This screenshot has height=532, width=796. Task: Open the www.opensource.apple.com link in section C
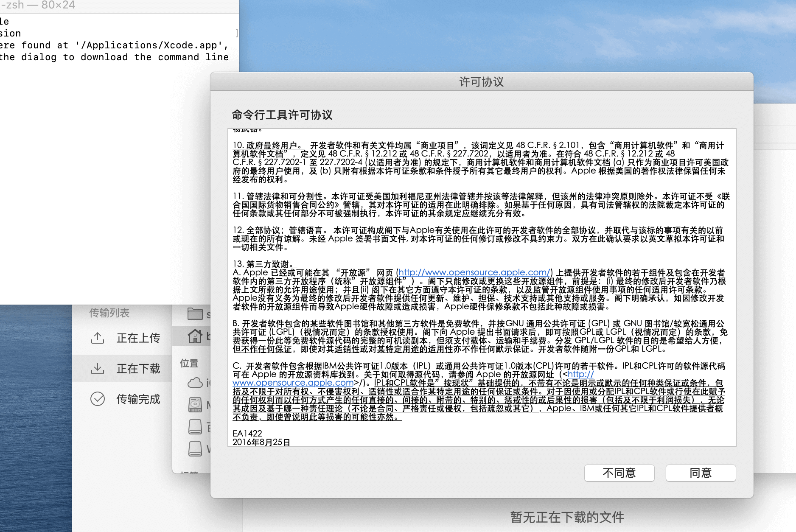click(x=293, y=383)
